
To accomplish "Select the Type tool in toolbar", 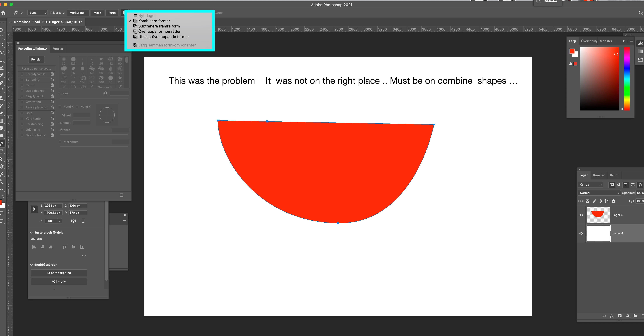I will pos(2,152).
